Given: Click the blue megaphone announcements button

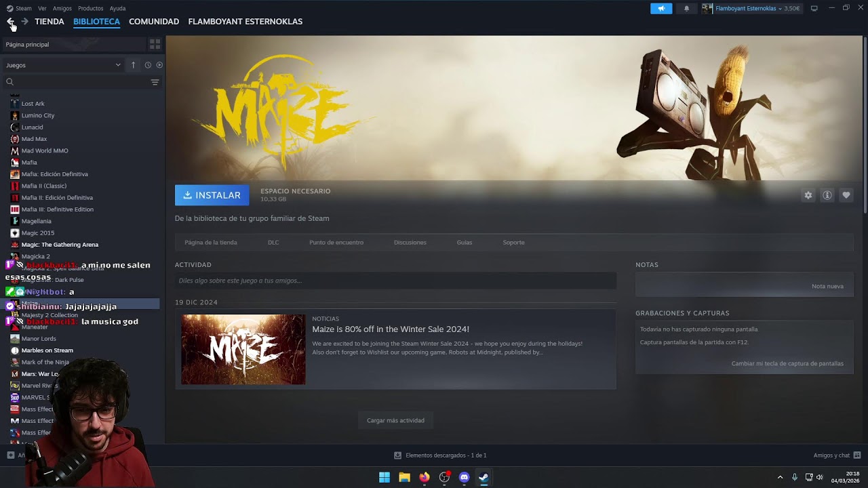Looking at the screenshot, I should (661, 8).
